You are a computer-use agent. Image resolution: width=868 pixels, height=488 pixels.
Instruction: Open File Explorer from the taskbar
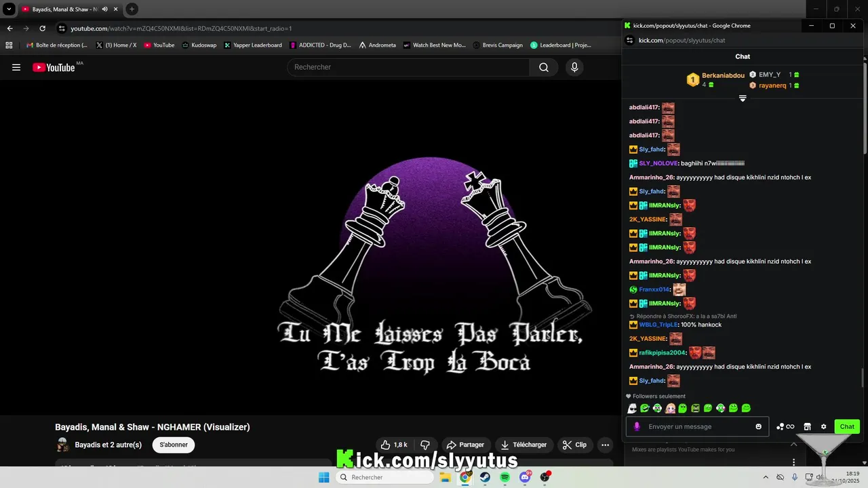coord(446,477)
